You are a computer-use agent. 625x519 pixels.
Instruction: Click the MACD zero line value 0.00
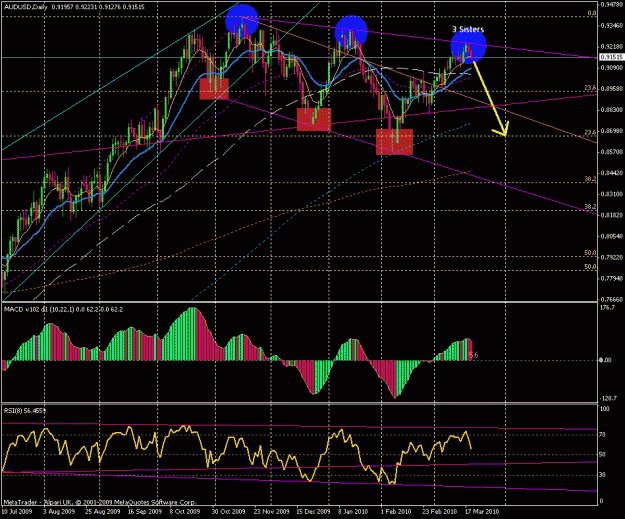[605, 360]
